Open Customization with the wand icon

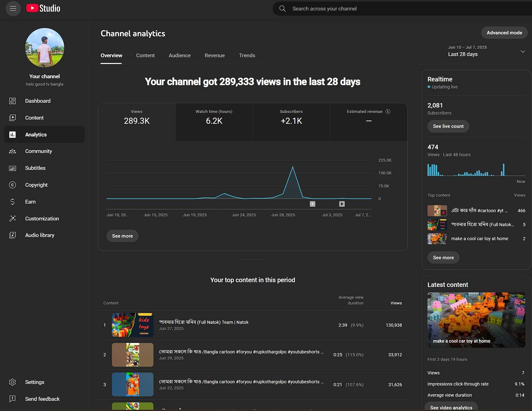coord(12,219)
